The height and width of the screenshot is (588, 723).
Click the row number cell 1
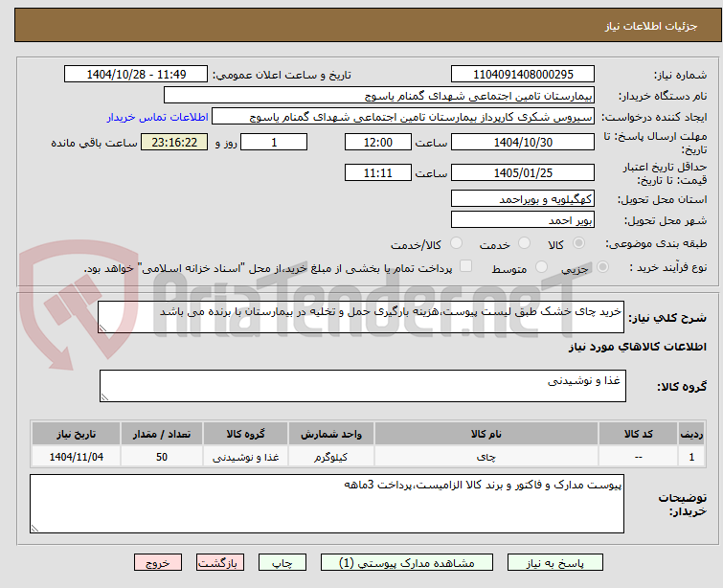click(x=691, y=457)
